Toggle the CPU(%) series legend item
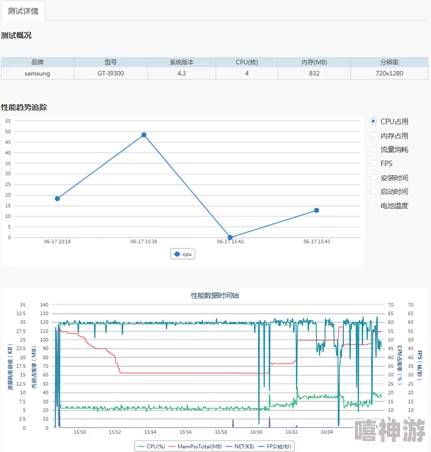 (x=151, y=446)
